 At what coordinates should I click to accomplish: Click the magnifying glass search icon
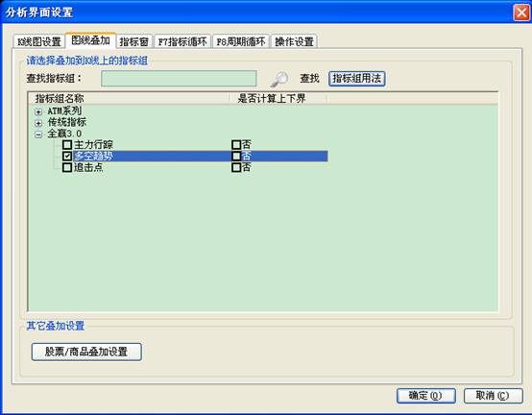[279, 79]
